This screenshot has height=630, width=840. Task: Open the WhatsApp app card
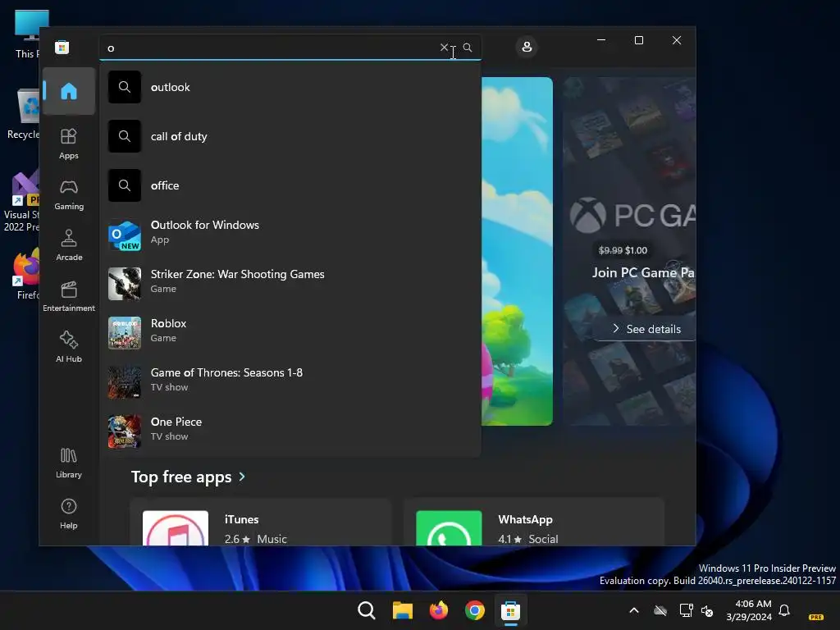point(534,523)
